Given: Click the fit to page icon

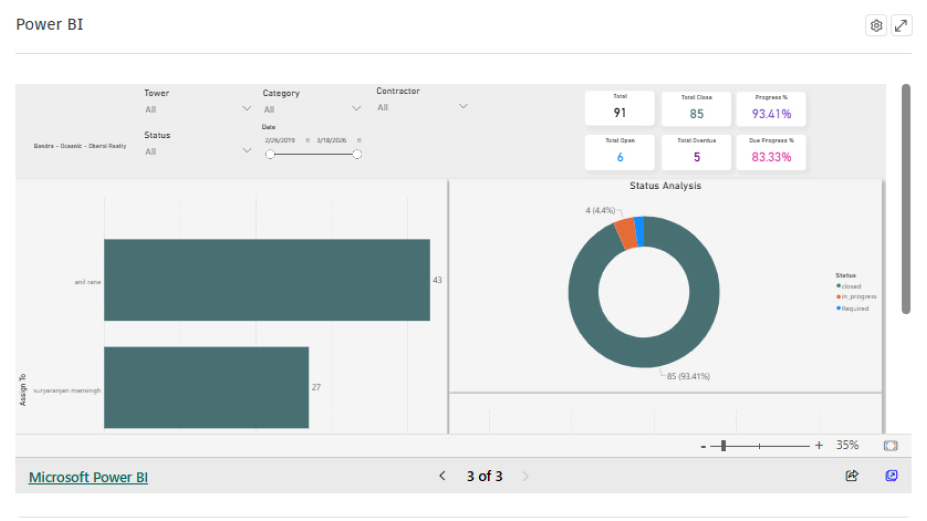Looking at the screenshot, I should [x=890, y=446].
